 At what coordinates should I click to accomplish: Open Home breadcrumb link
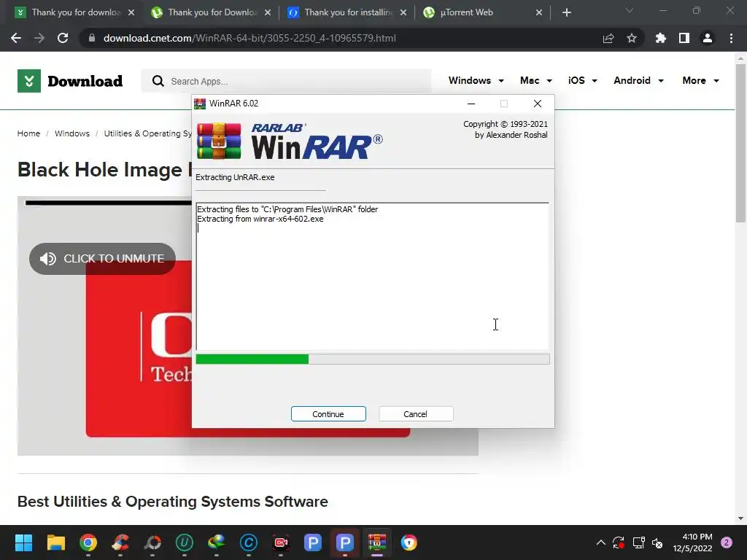28,133
